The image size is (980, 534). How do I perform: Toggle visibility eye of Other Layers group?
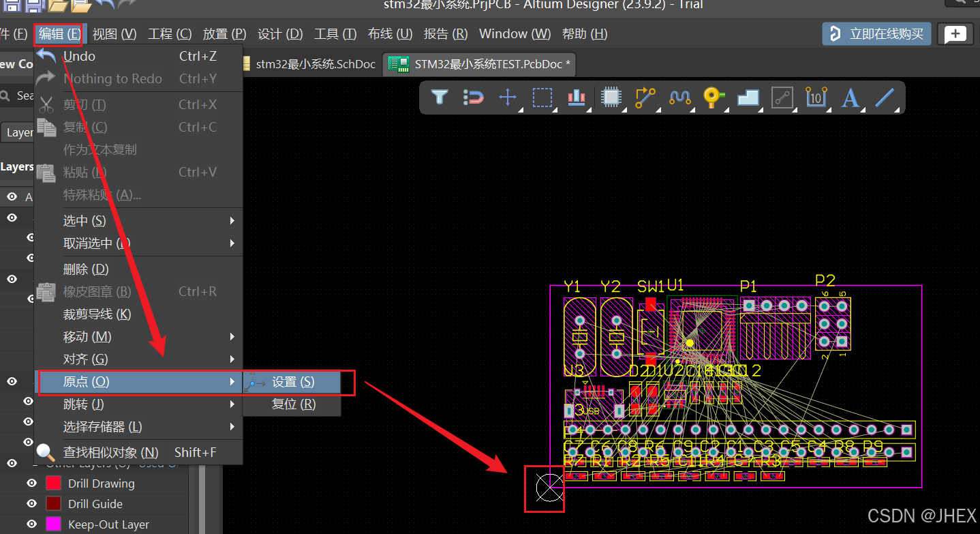point(12,463)
